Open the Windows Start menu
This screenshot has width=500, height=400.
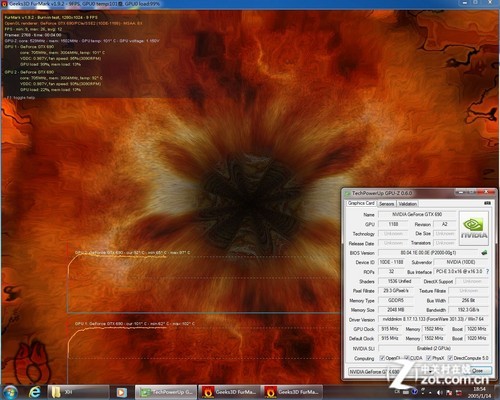[x=10, y=392]
